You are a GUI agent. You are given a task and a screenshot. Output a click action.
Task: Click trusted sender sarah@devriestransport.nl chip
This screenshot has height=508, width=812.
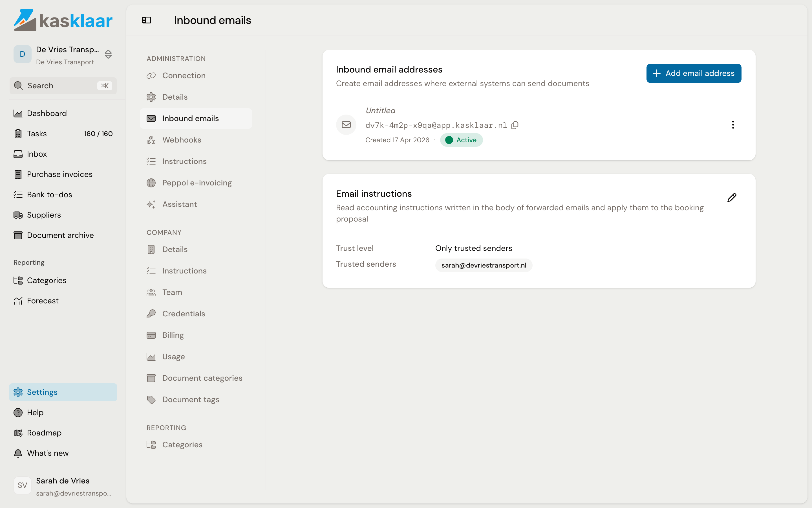[x=484, y=265]
